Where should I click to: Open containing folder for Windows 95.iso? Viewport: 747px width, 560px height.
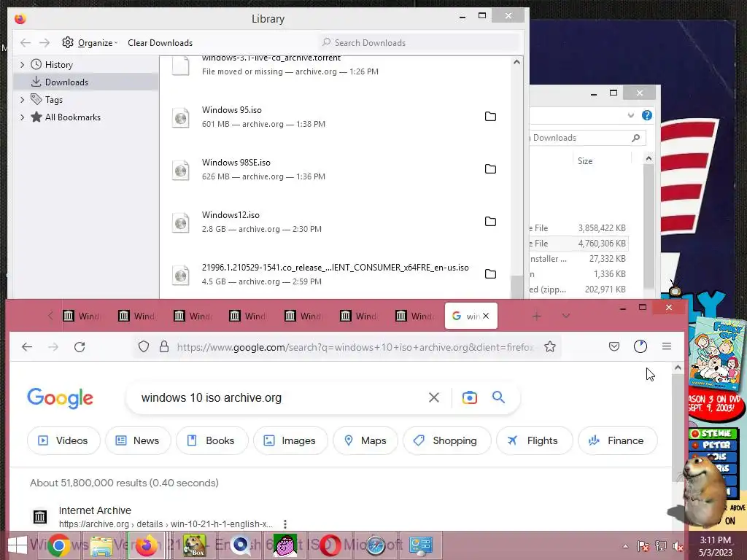[490, 117]
